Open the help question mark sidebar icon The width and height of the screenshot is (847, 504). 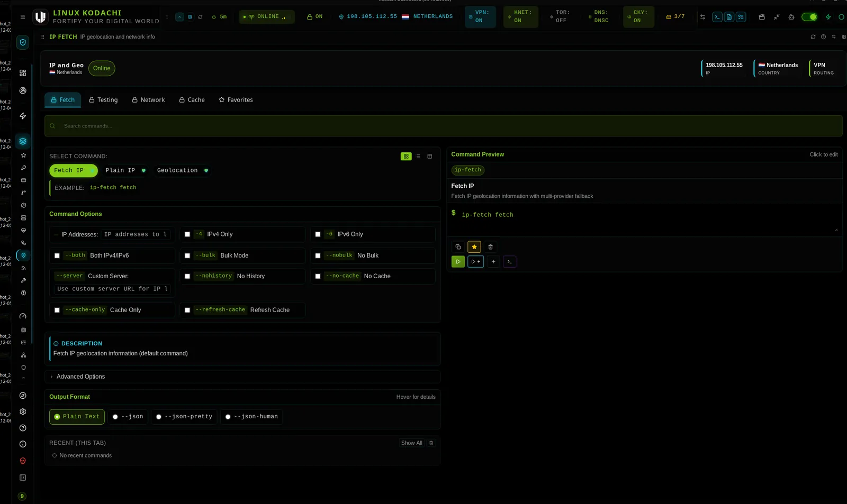(x=23, y=428)
